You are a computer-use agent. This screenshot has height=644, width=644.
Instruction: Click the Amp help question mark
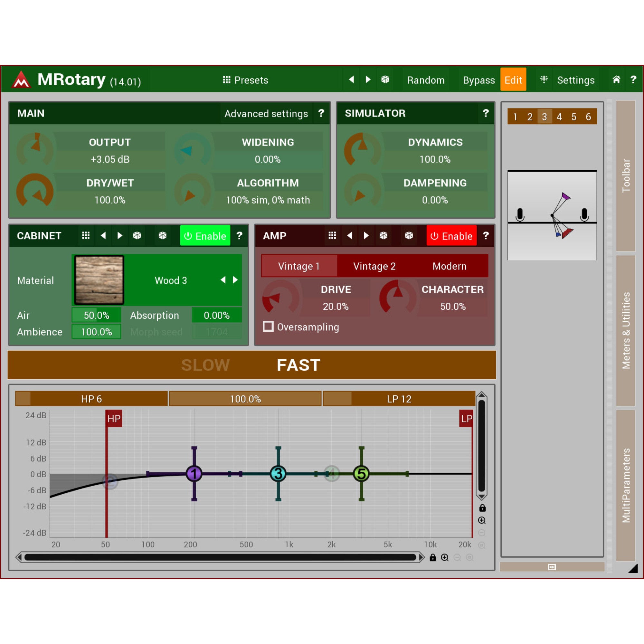point(486,236)
